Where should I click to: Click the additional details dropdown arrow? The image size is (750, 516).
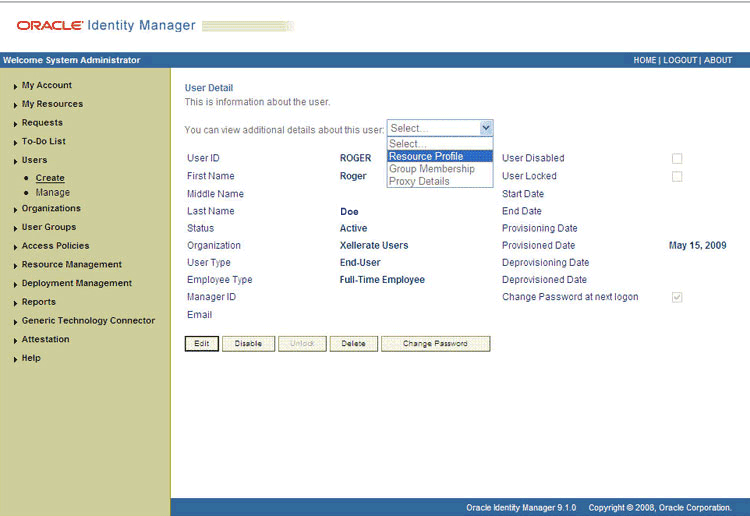click(x=486, y=128)
